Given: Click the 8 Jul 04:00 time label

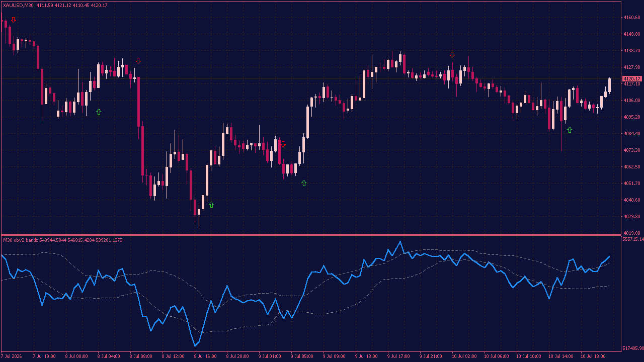Looking at the screenshot, I should point(109,356).
